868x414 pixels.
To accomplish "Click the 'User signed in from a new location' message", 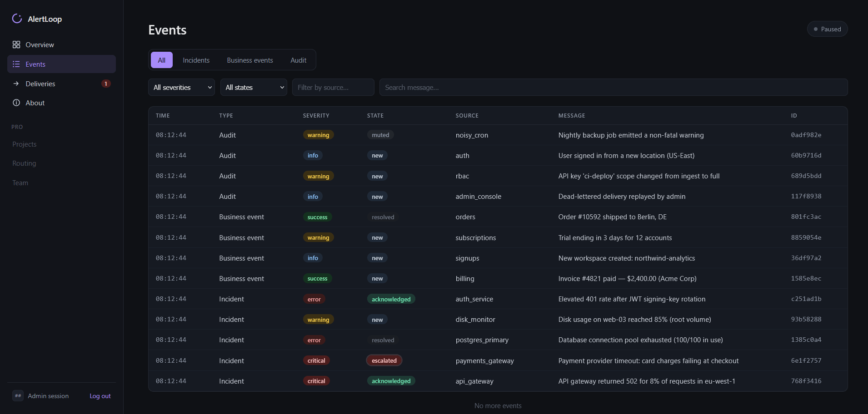I will point(626,155).
